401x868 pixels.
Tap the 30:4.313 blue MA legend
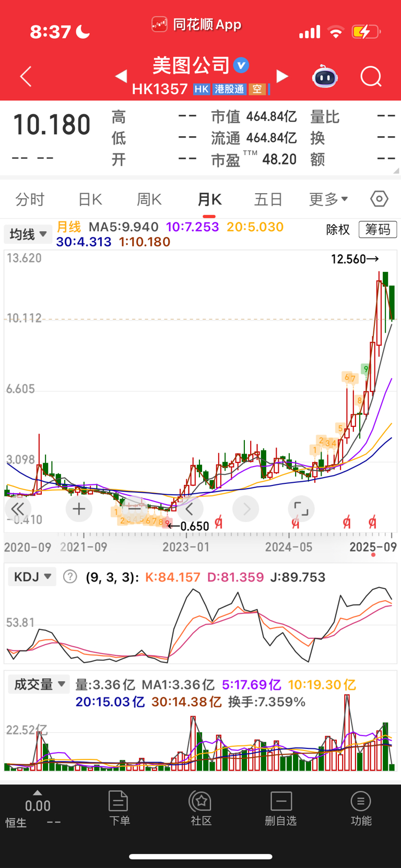(84, 242)
